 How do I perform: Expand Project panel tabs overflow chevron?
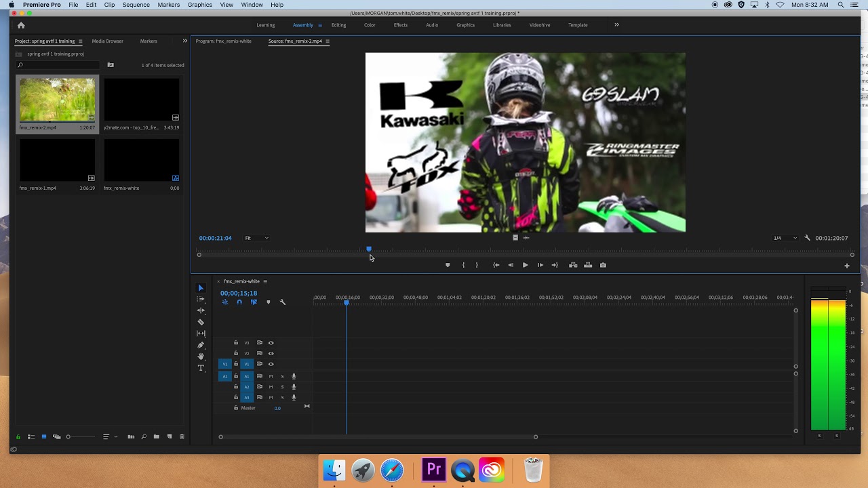point(184,41)
